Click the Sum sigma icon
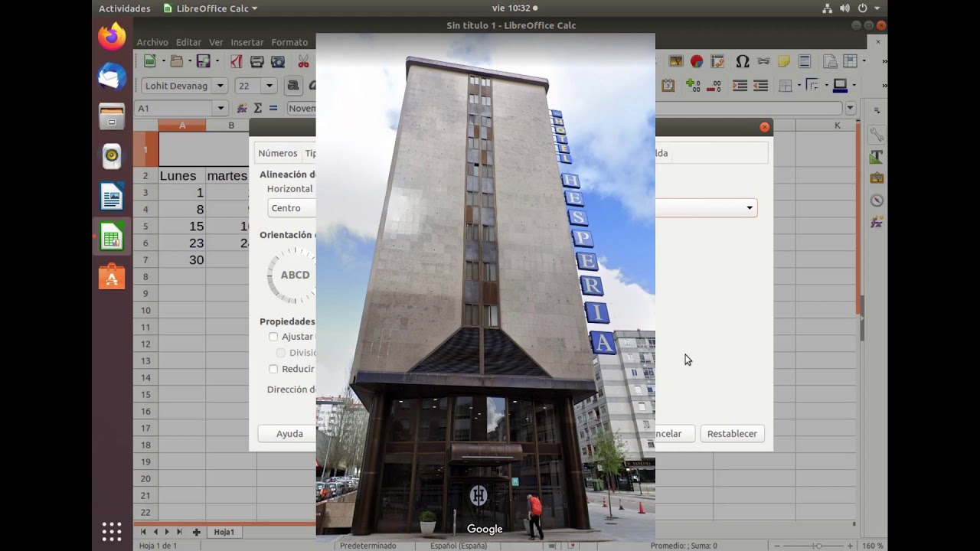This screenshot has height=551, width=980. tap(258, 109)
